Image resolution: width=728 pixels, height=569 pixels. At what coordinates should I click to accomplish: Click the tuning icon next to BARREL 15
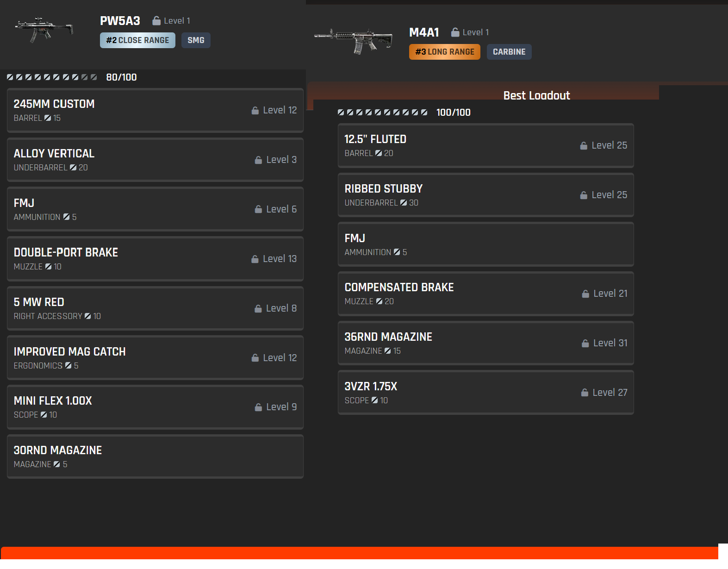pyautogui.click(x=48, y=118)
